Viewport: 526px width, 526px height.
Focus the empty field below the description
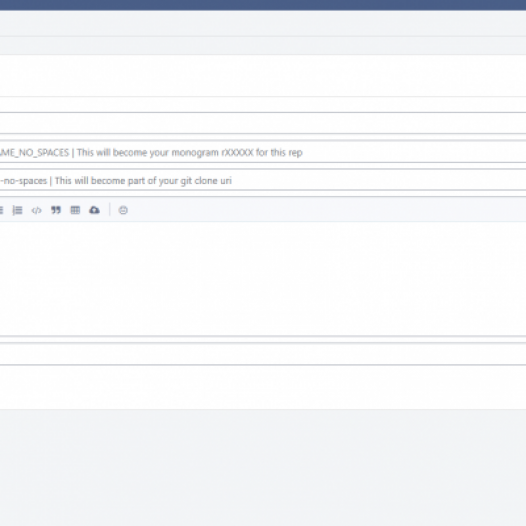[x=263, y=354]
